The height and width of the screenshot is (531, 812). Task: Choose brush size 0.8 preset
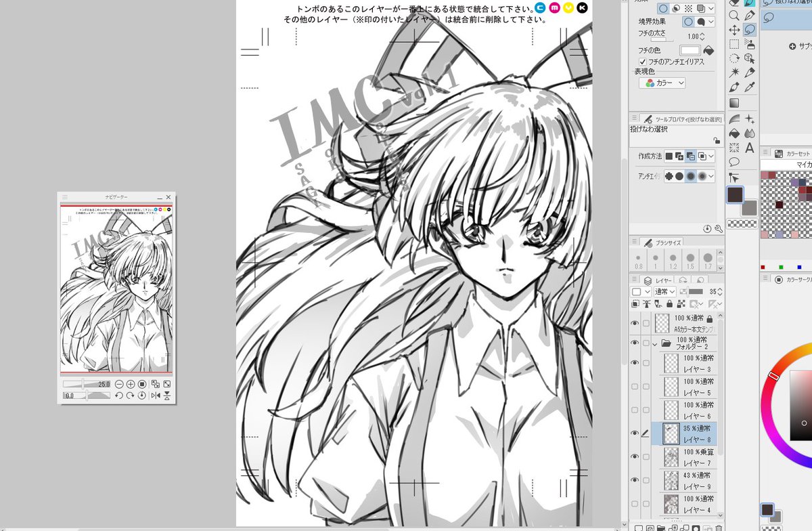click(638, 261)
